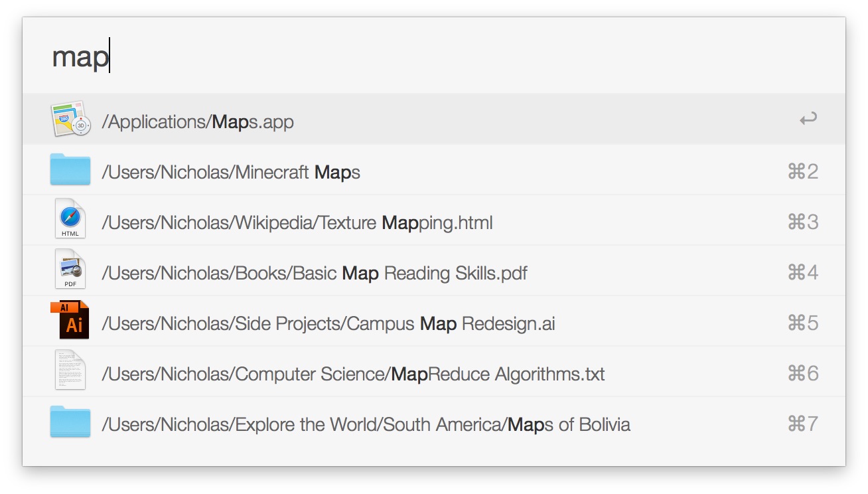Click the Minecraft Maps folder icon
The height and width of the screenshot is (494, 868).
pyautogui.click(x=70, y=170)
